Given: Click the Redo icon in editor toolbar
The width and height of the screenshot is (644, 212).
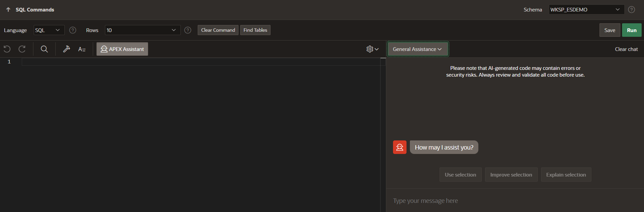Looking at the screenshot, I should [x=22, y=49].
